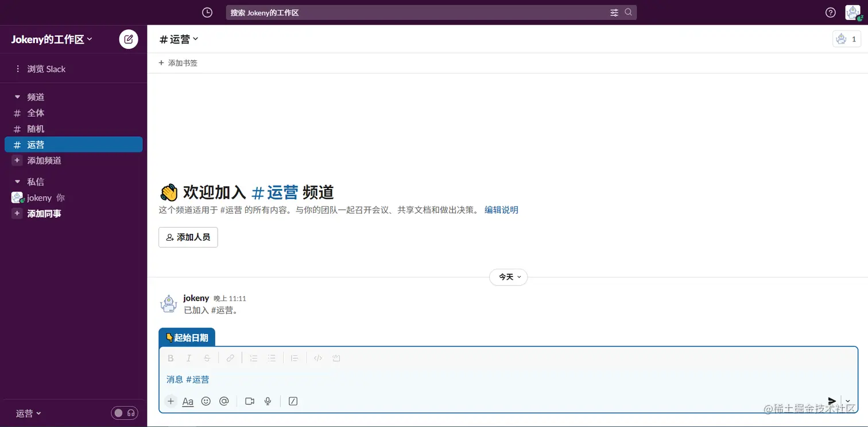
Task: Open the history clock icon
Action: coord(207,13)
